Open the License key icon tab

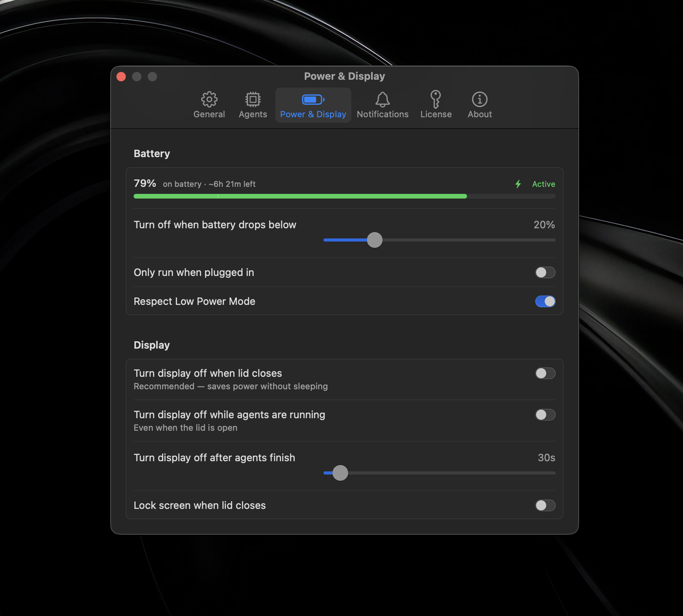[436, 99]
